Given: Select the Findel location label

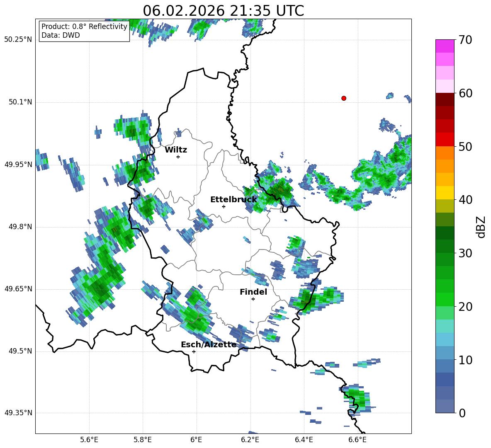Looking at the screenshot, I should click(253, 292).
